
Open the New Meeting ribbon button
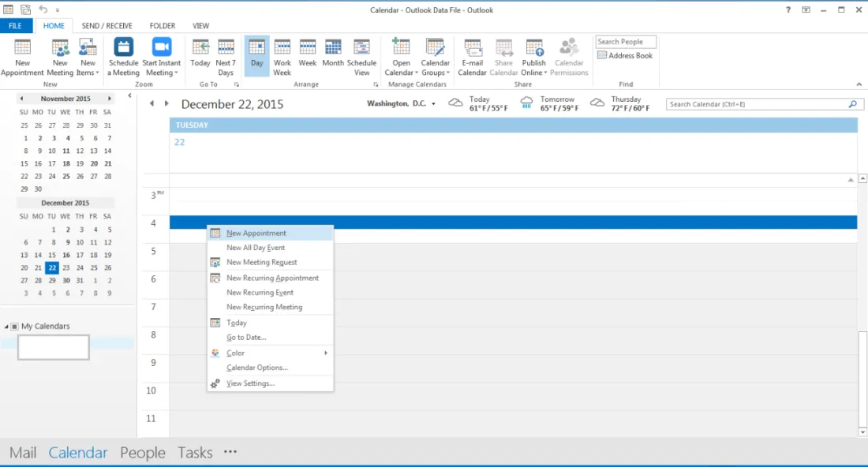pos(60,57)
